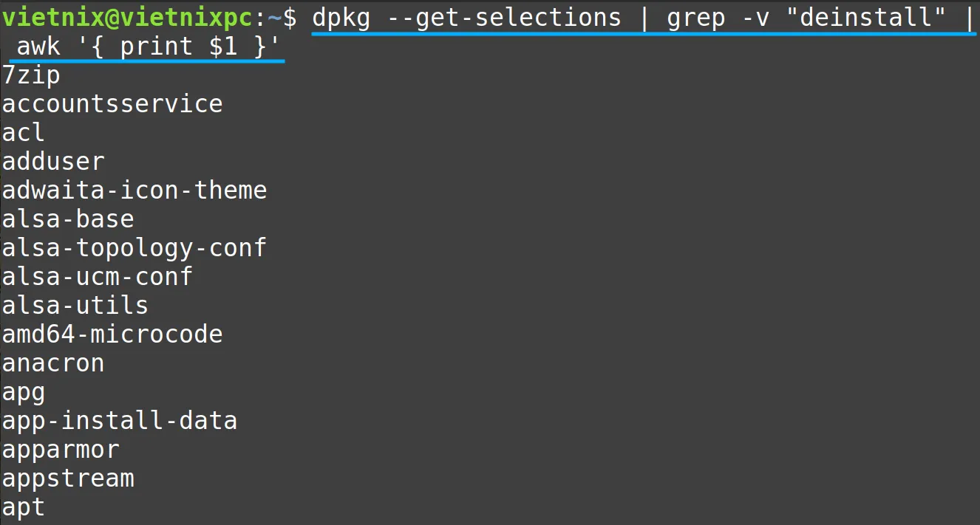Click the adduser package entry
980x525 pixels.
pos(53,162)
